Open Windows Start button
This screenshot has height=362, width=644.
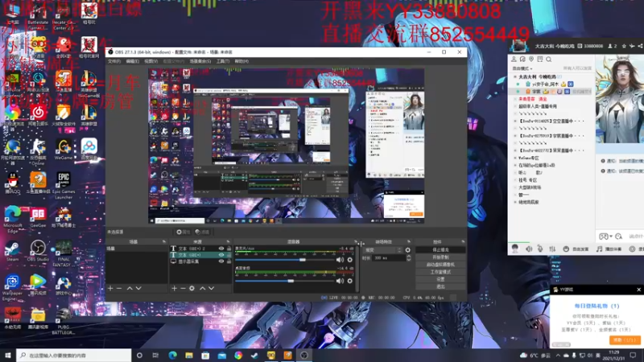point(8,356)
